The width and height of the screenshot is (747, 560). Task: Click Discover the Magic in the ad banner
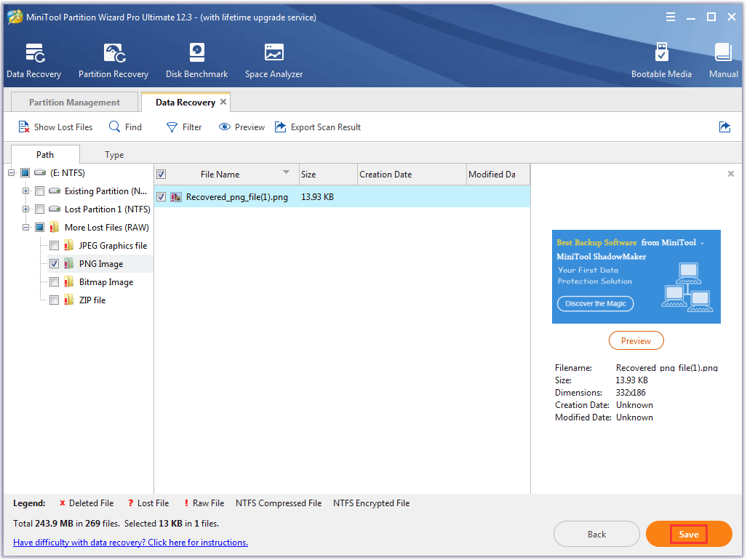click(595, 303)
